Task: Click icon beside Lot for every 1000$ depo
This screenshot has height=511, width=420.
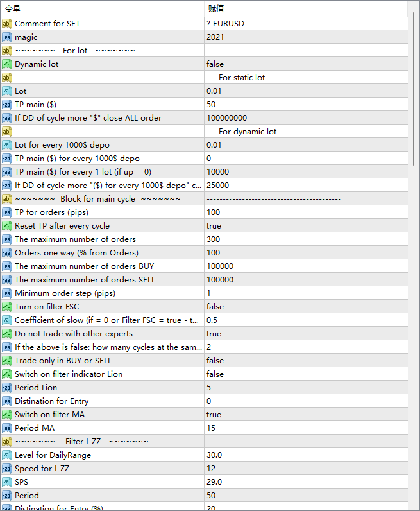Action: (x=7, y=145)
